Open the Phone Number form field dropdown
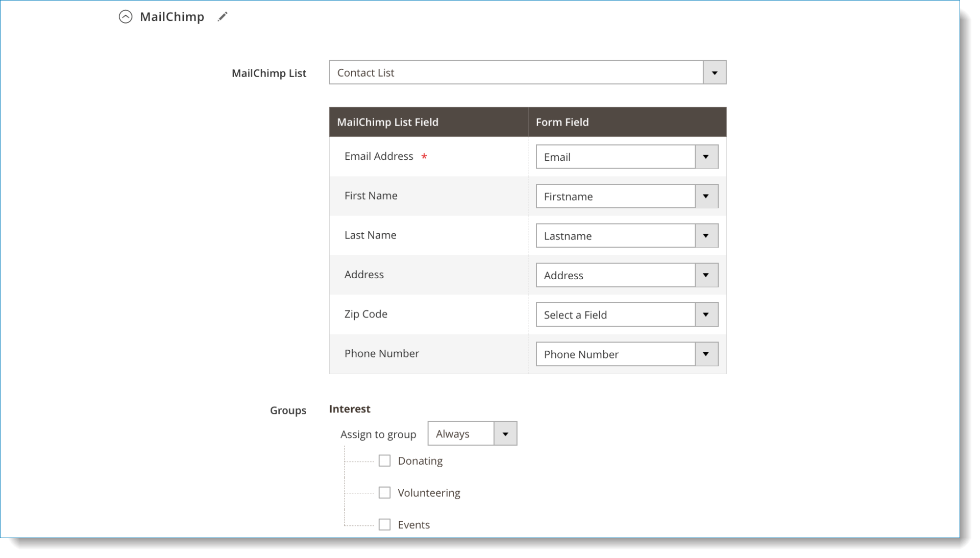 pyautogui.click(x=627, y=354)
